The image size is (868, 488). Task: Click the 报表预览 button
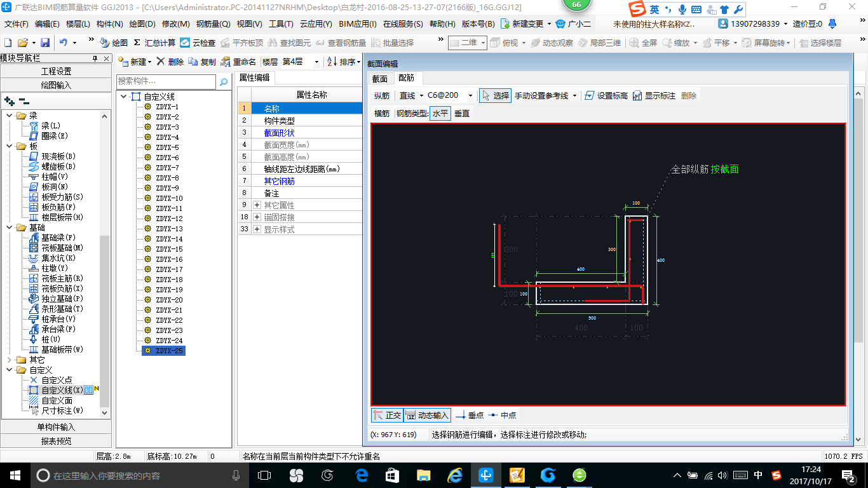pos(56,441)
